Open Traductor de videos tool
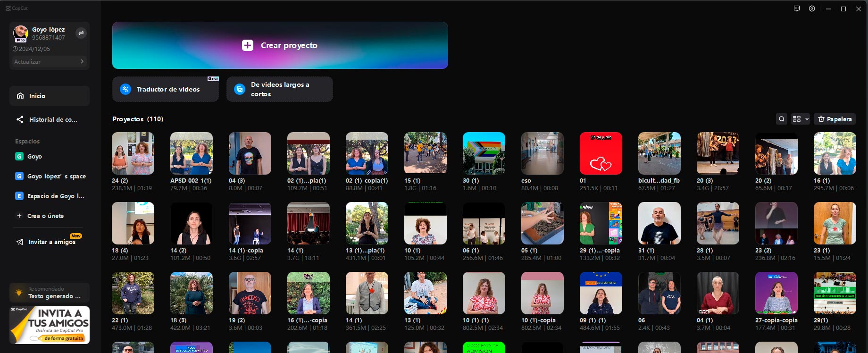The width and height of the screenshot is (868, 353). (x=166, y=89)
